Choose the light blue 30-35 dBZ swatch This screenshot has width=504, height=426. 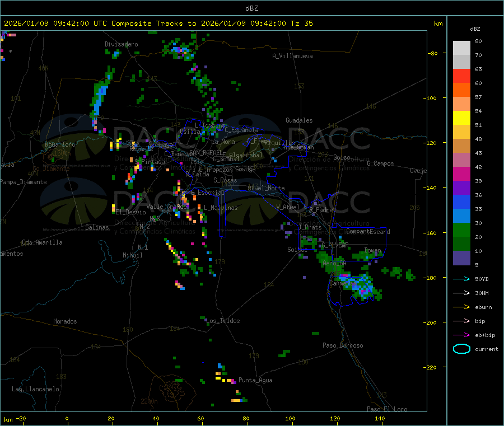[x=461, y=216]
